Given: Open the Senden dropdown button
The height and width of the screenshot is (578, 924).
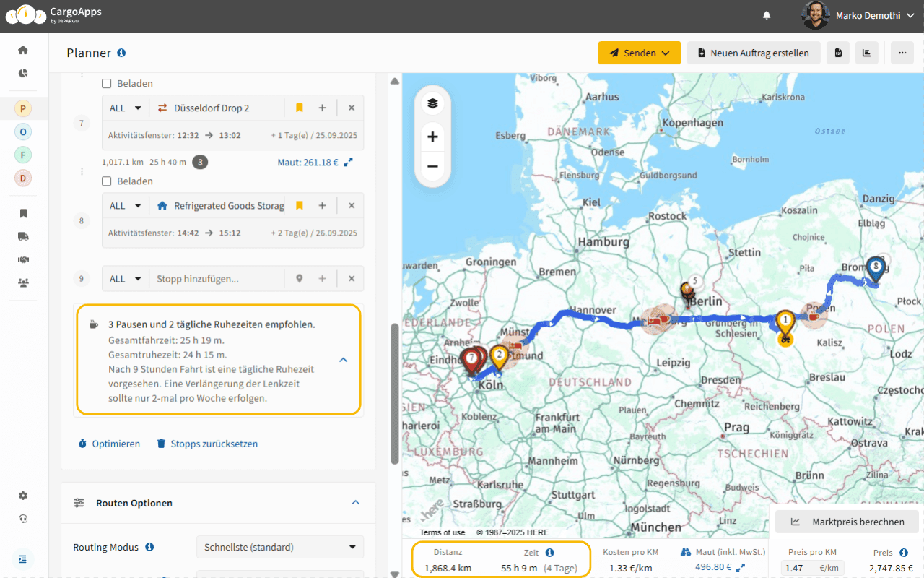Looking at the screenshot, I should click(639, 53).
